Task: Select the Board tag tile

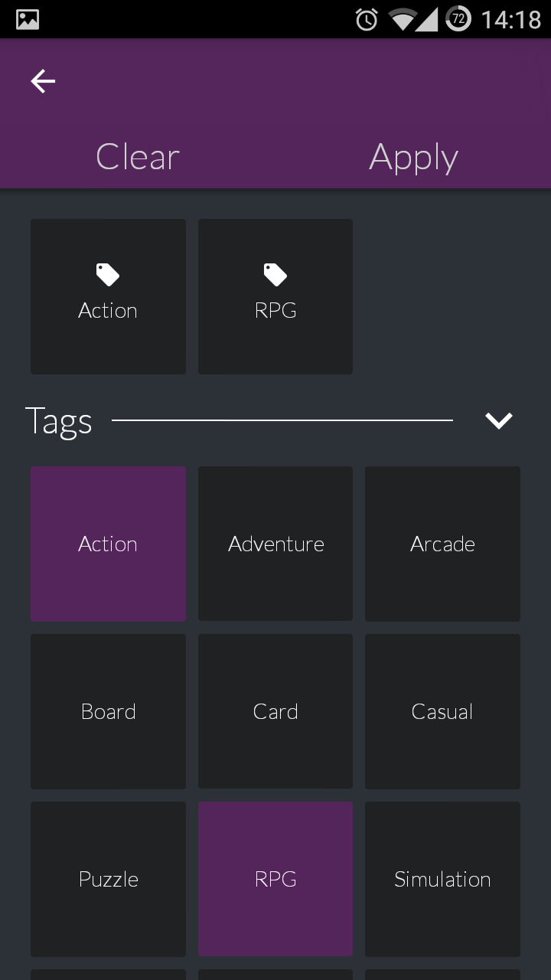Action: (108, 711)
